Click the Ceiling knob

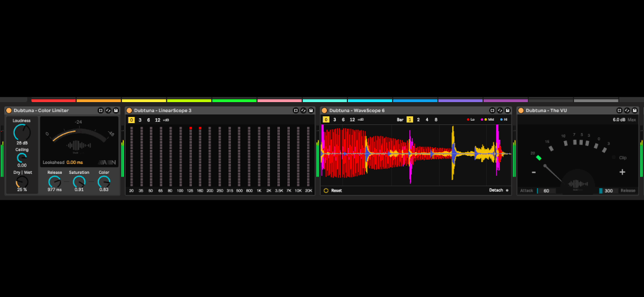22,158
